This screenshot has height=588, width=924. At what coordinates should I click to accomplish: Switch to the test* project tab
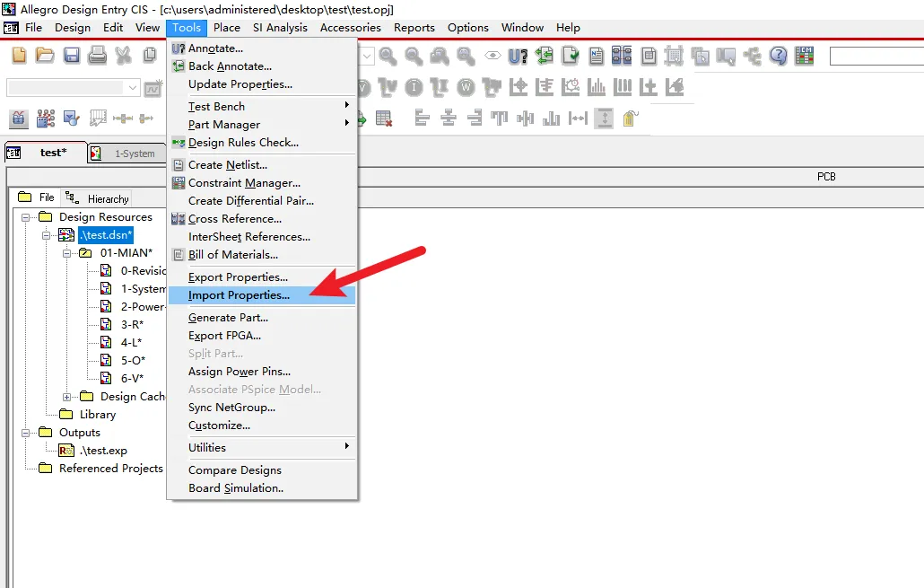coord(46,153)
